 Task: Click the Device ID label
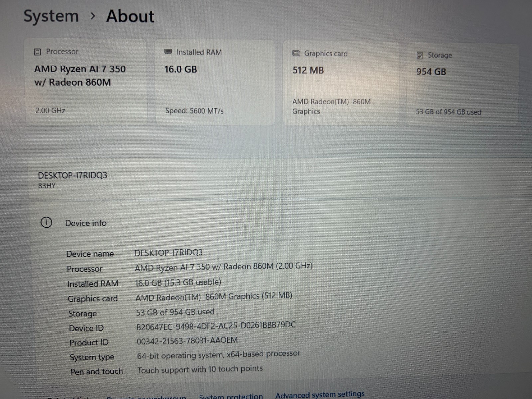[x=86, y=328]
